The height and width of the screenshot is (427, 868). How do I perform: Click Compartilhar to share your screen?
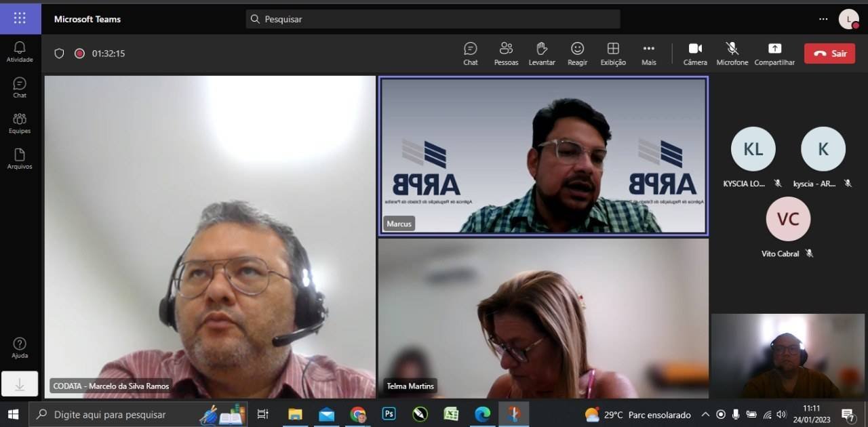[774, 53]
